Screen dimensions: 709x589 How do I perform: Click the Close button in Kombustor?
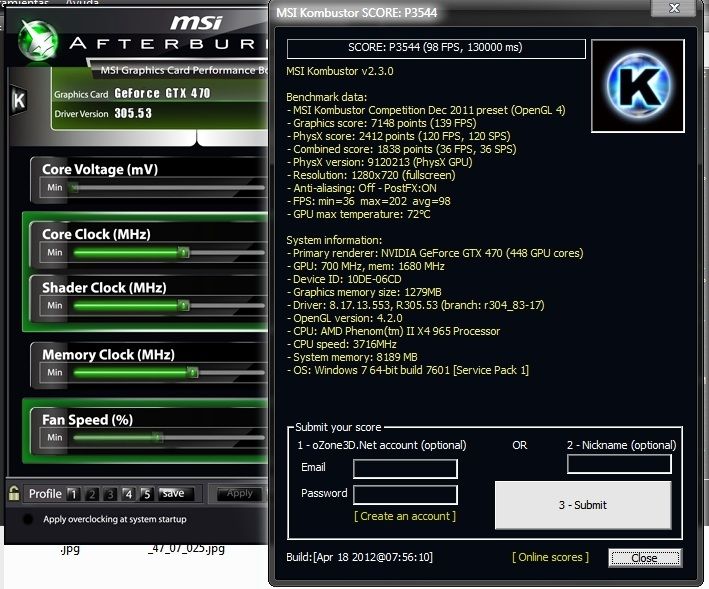[645, 558]
